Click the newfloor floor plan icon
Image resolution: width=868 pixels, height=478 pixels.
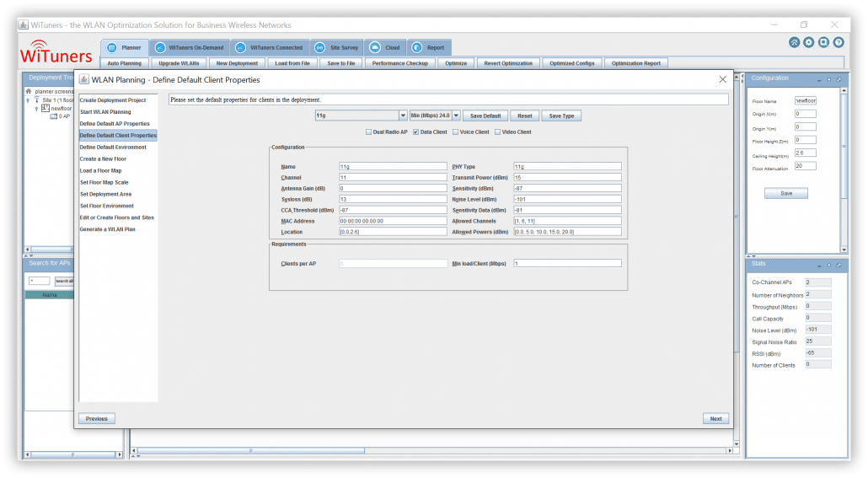[46, 108]
